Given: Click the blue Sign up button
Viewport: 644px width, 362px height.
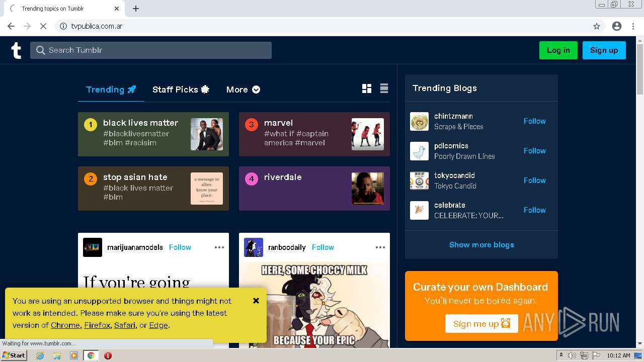Looking at the screenshot, I should (604, 50).
